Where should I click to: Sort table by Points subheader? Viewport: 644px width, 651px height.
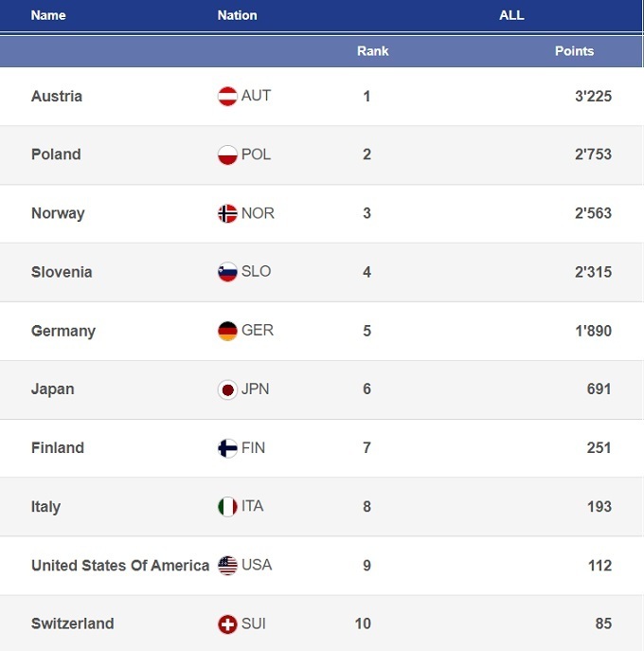(574, 51)
